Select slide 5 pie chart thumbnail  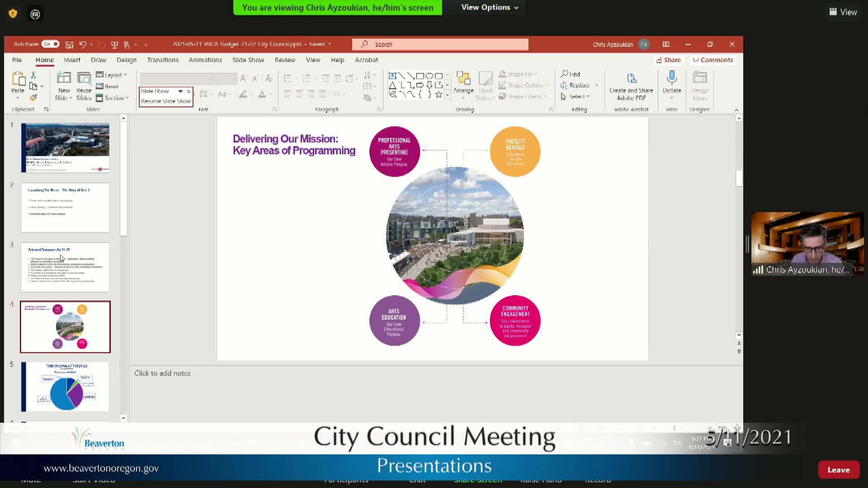pos(65,387)
